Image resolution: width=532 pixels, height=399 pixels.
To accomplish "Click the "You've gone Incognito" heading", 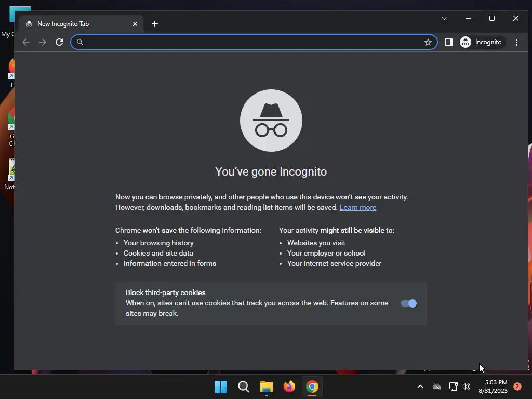I will pos(271,171).
